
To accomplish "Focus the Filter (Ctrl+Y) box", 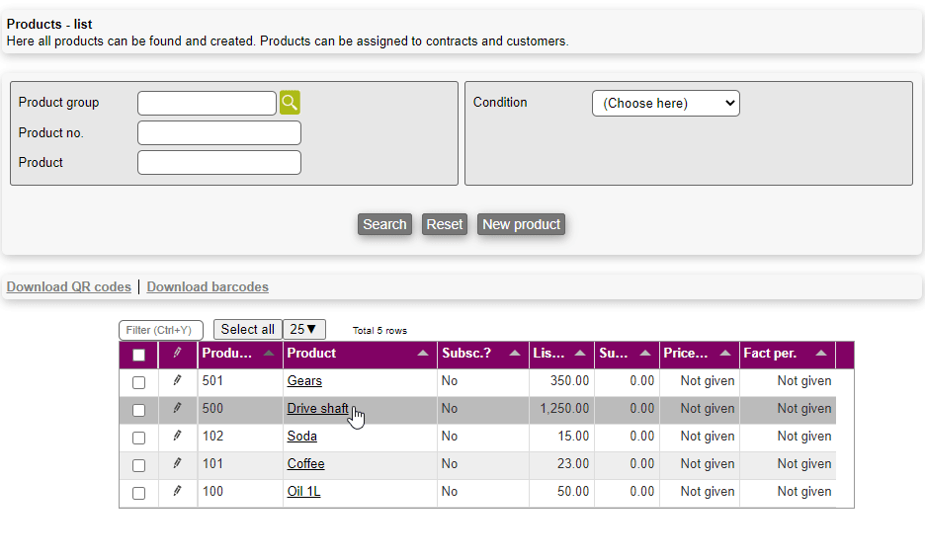I will 160,330.
